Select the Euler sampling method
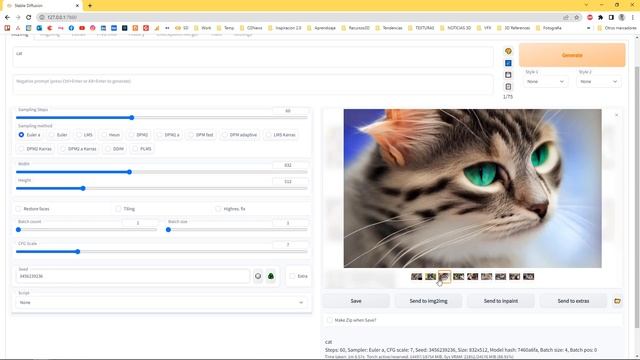 click(58, 135)
